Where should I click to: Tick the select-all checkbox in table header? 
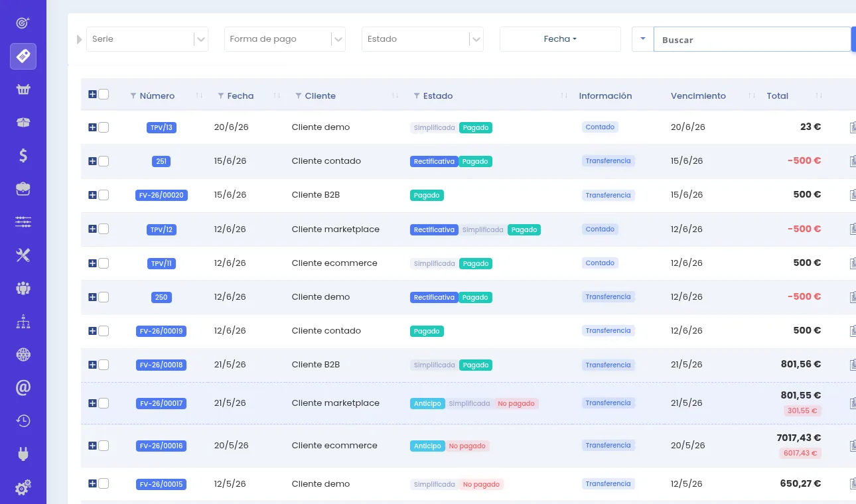coord(104,94)
